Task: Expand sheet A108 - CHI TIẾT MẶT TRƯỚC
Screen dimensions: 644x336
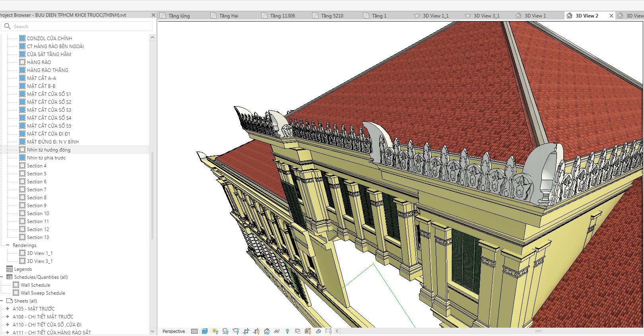Action: click(8, 317)
